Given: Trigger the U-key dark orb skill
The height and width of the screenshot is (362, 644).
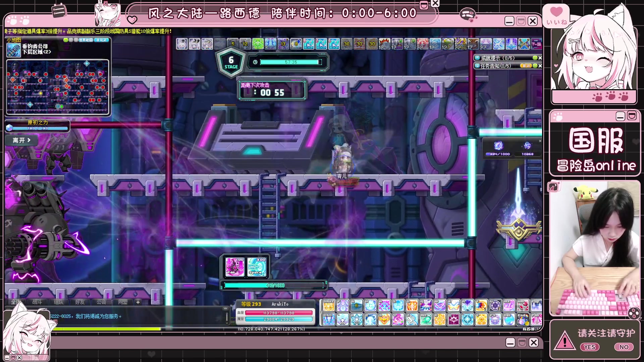Looking at the screenshot, I should click(x=495, y=306).
